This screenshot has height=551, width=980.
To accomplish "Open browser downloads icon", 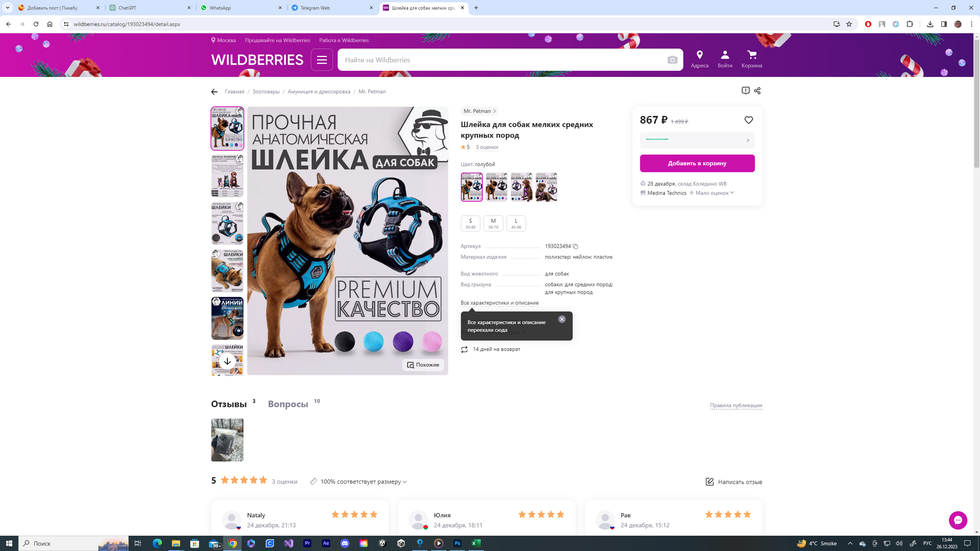I will pyautogui.click(x=930, y=24).
